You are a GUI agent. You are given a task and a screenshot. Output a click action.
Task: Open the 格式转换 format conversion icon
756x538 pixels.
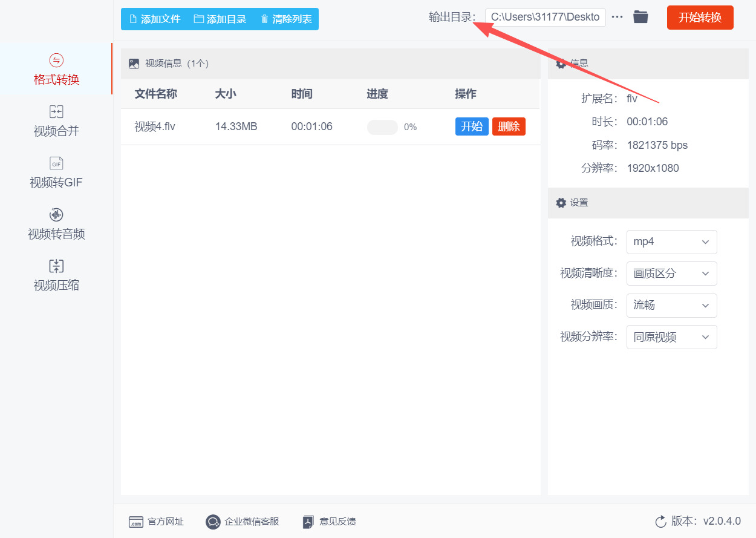click(56, 60)
